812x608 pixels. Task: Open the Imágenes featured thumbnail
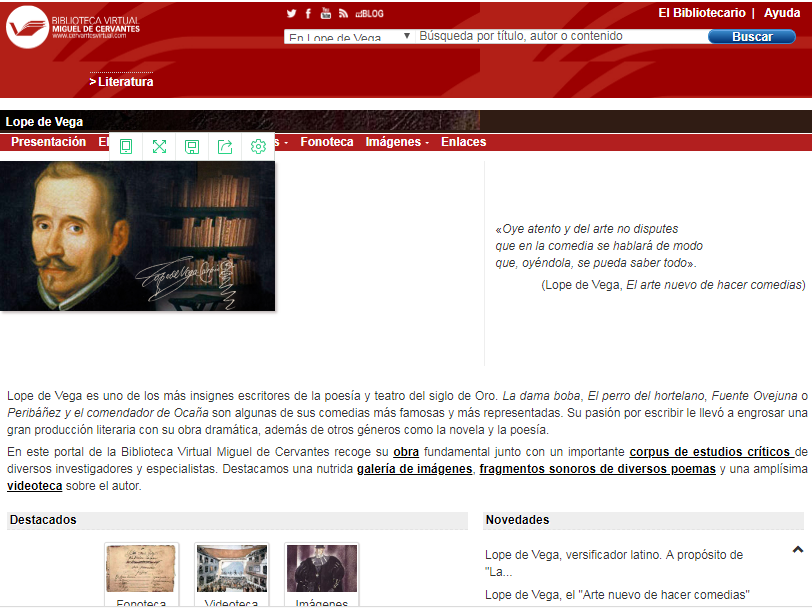pyautogui.click(x=322, y=574)
